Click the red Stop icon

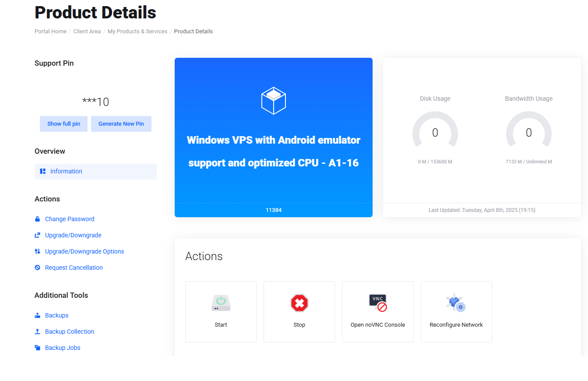tap(299, 303)
